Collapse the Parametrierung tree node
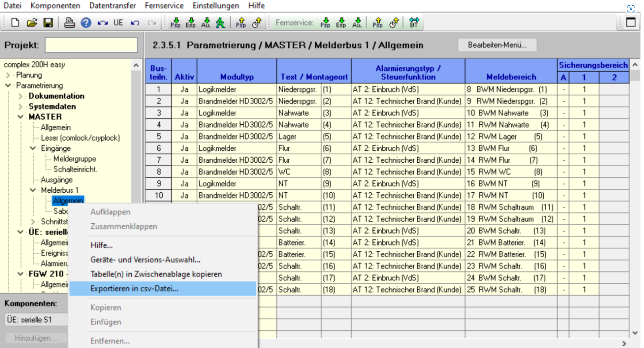This screenshot has width=644, height=348. 9,86
